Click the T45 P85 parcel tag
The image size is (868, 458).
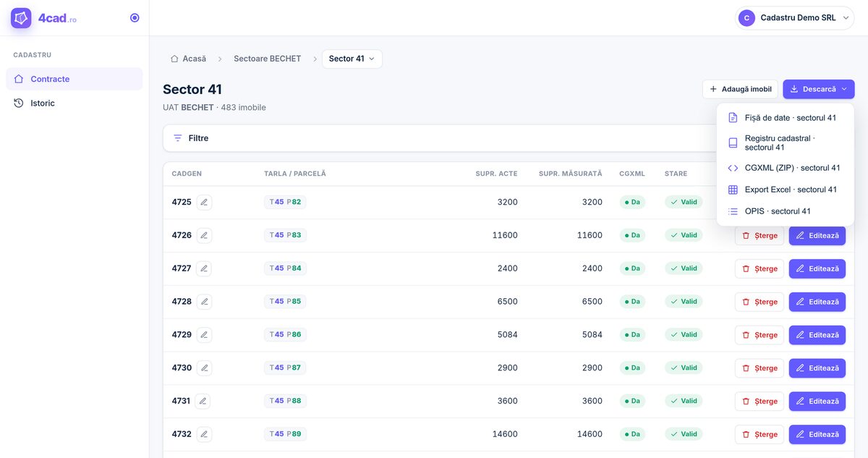(285, 302)
